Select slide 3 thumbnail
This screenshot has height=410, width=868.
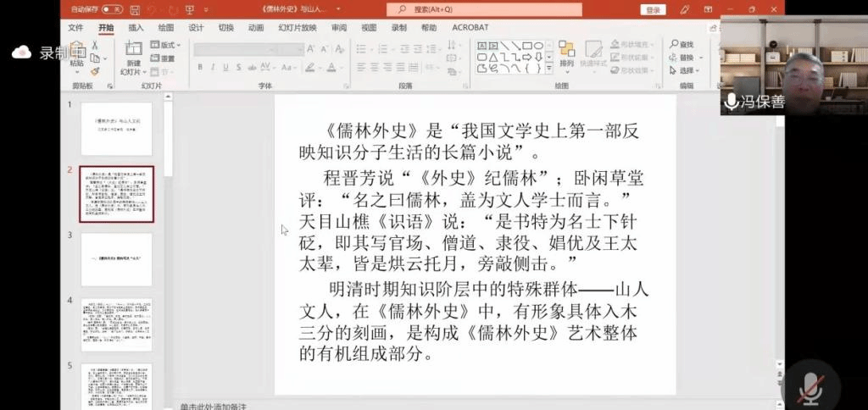click(116, 259)
